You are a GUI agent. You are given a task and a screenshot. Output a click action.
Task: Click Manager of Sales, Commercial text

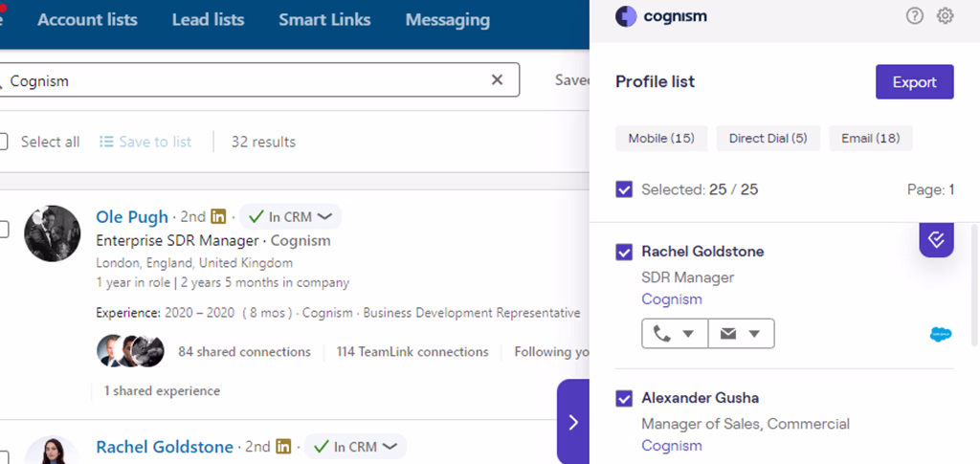point(746,424)
